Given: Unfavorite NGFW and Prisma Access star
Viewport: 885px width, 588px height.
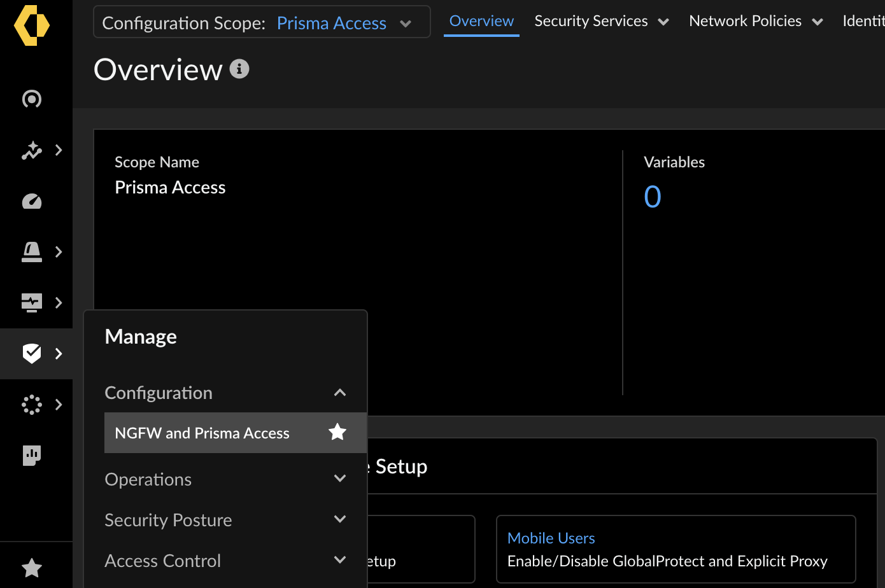Looking at the screenshot, I should pos(337,433).
